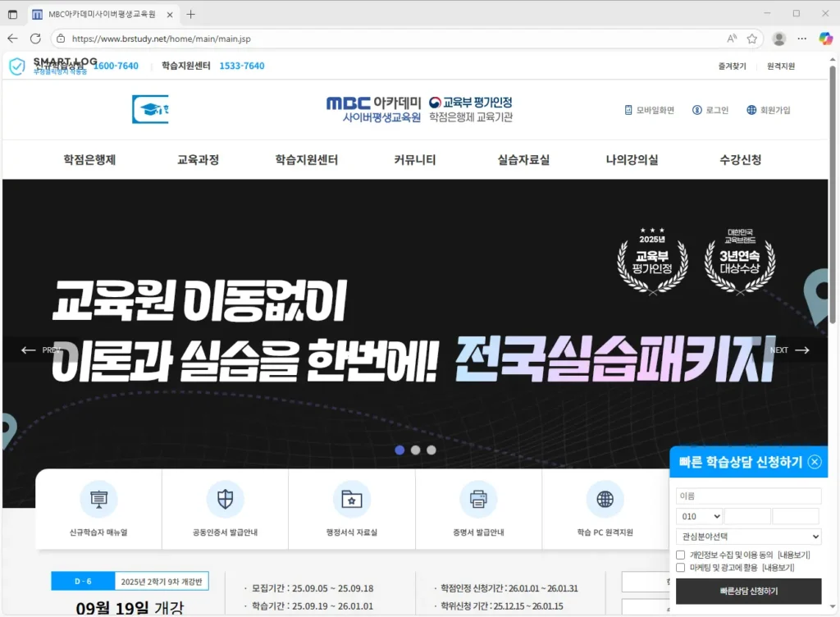Viewport: 840px width, 617px height.
Task: Click the 3년연속 대상수상 laurel badge
Action: (x=740, y=262)
